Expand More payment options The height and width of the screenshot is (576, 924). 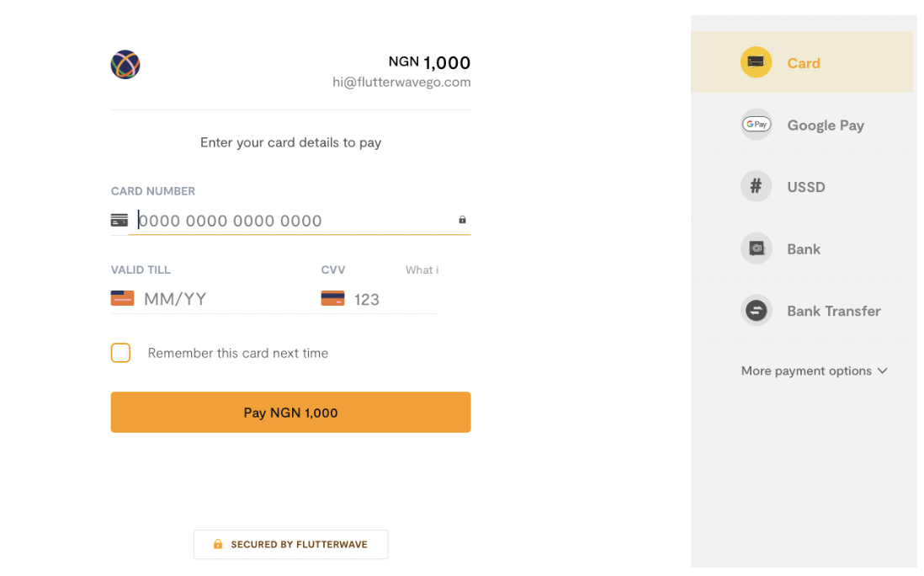(814, 371)
